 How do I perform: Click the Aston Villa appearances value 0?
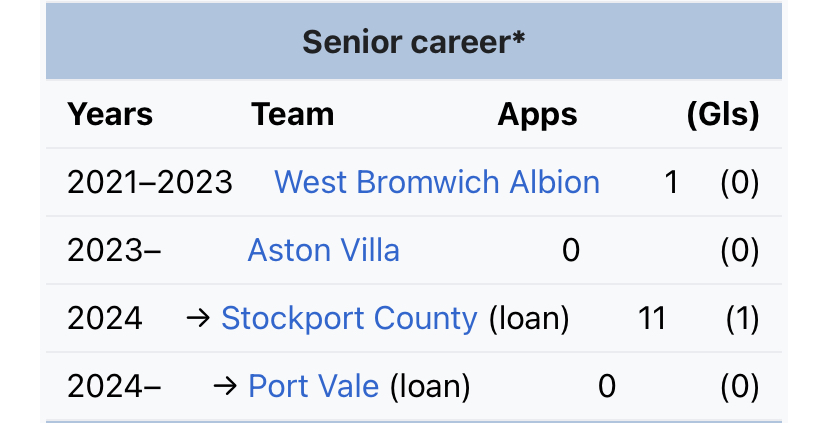click(x=571, y=250)
